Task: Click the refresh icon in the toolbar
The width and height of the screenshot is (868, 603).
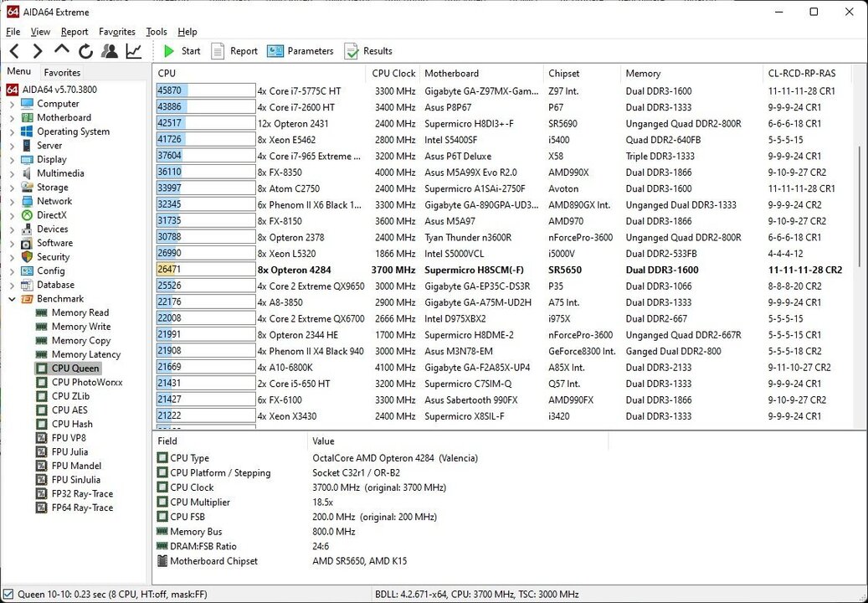Action: tap(85, 50)
